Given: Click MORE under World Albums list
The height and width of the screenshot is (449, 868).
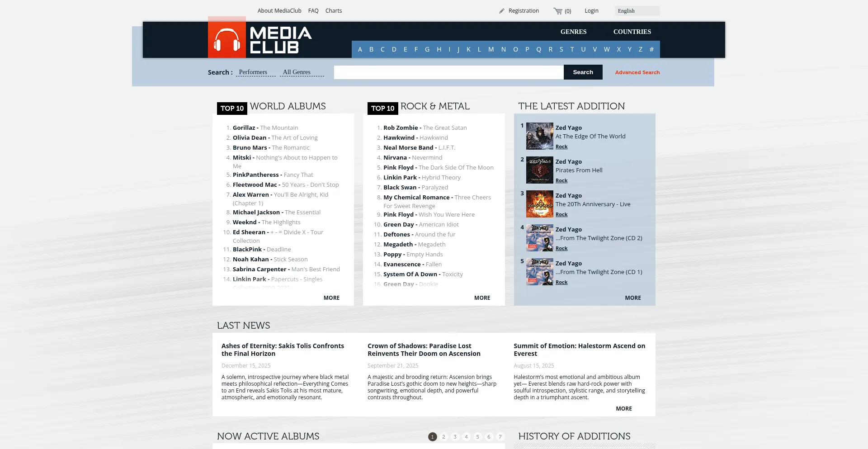Looking at the screenshot, I should point(331,298).
